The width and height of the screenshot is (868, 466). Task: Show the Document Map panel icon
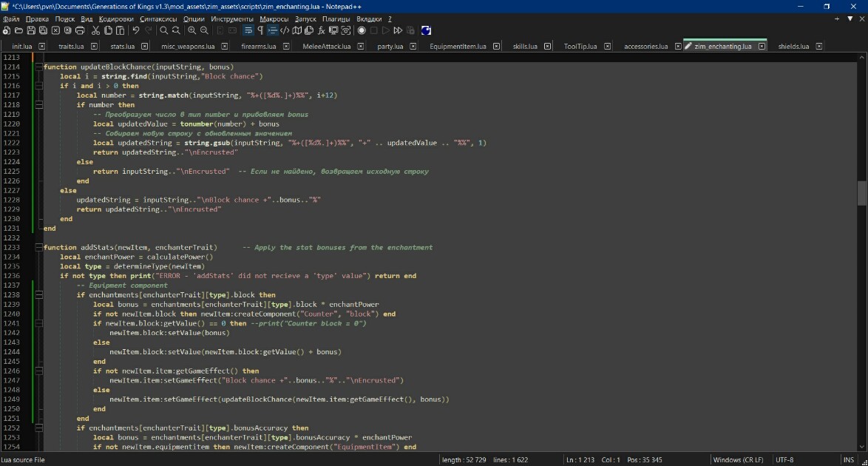coord(296,30)
